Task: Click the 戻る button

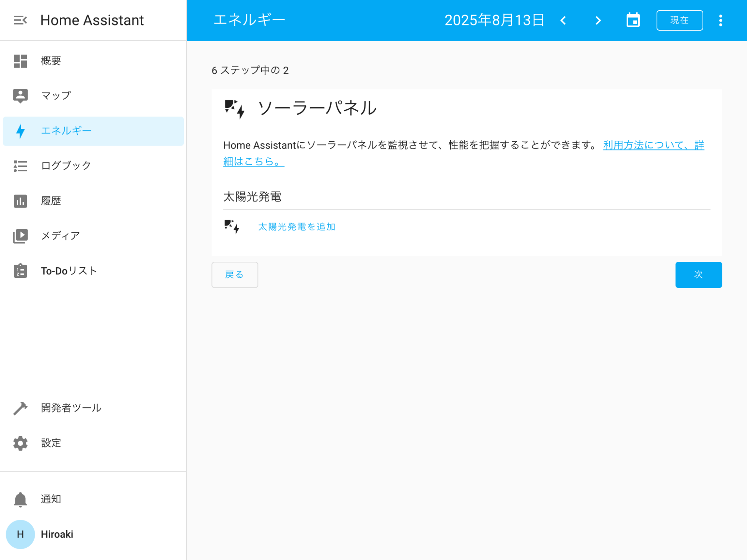Action: (235, 275)
